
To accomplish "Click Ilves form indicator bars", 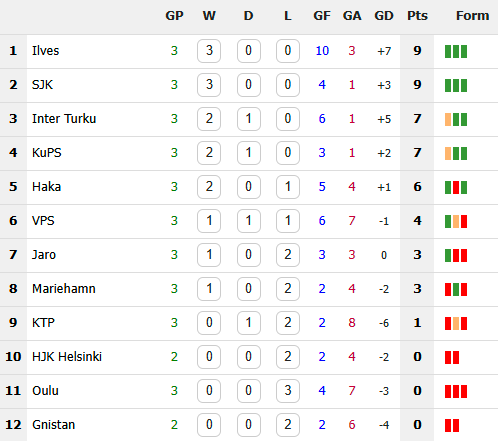I will click(456, 51).
